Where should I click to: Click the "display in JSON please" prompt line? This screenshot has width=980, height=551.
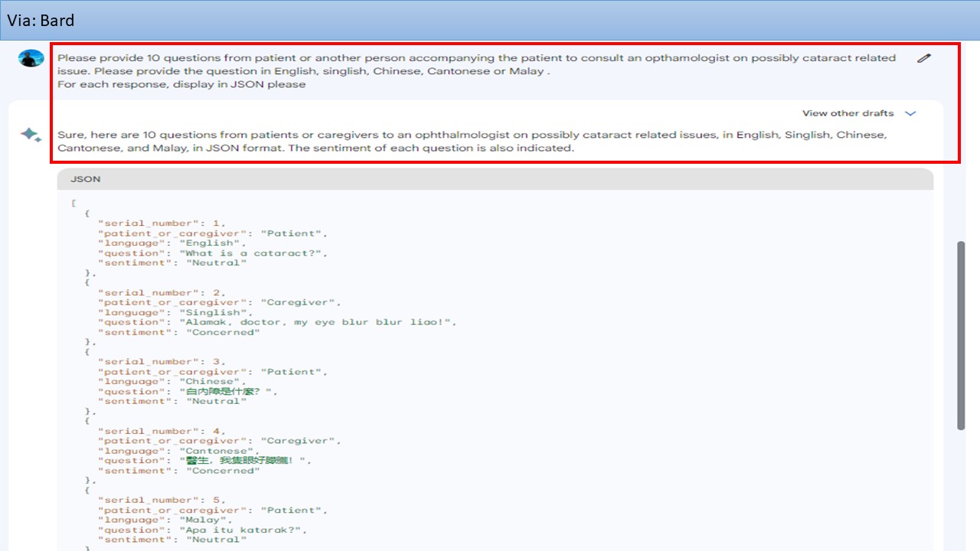point(181,85)
